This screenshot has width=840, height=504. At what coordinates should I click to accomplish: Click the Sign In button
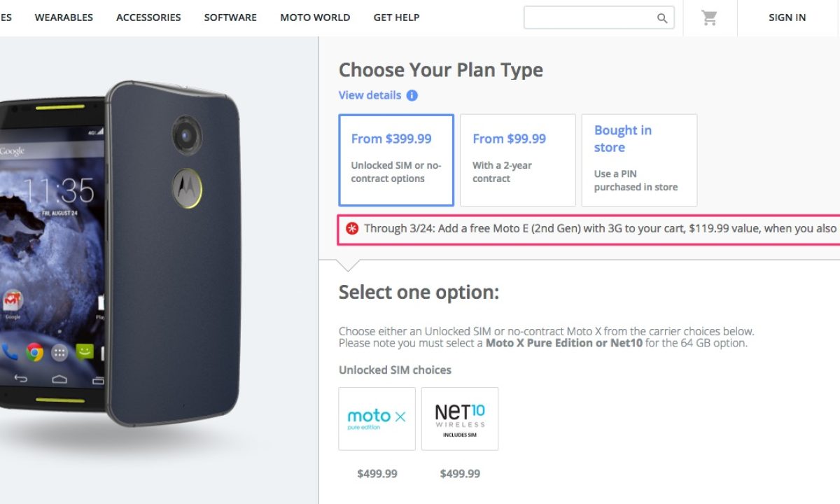787,17
